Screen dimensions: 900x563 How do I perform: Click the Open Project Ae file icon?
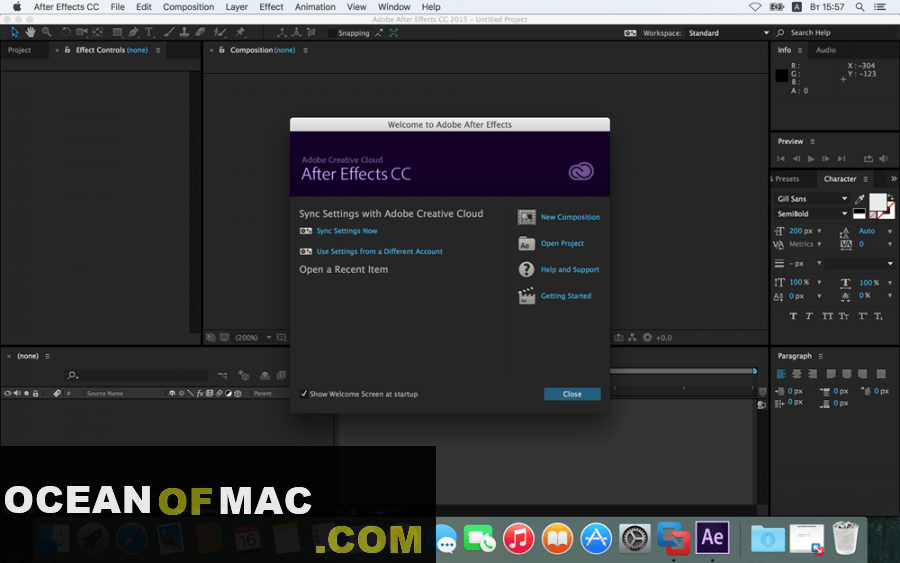[x=526, y=243]
